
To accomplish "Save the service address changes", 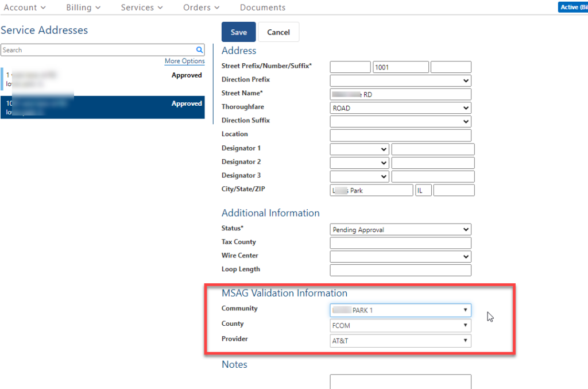I will coord(238,32).
